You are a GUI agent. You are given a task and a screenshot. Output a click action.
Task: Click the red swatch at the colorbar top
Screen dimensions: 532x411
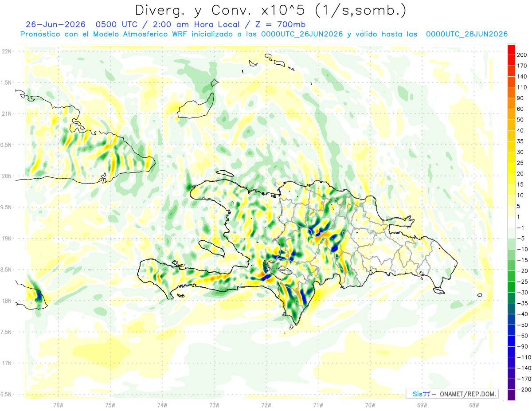(511, 49)
